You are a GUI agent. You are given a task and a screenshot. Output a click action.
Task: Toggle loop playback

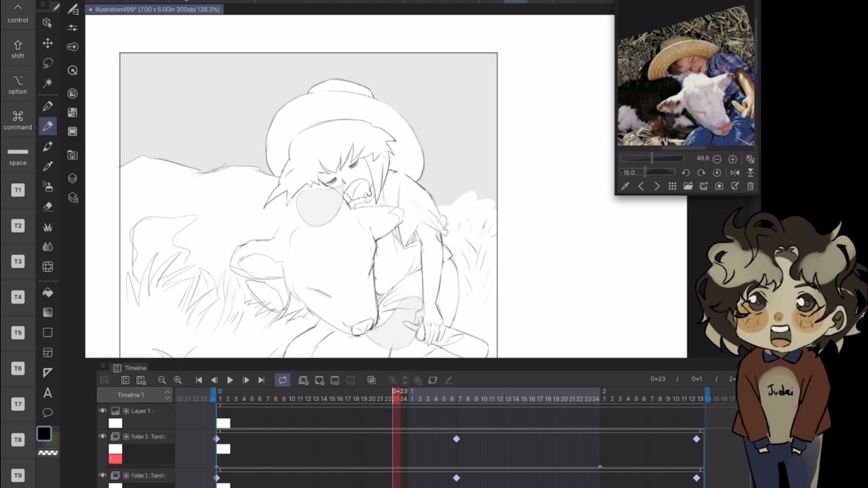[282, 380]
